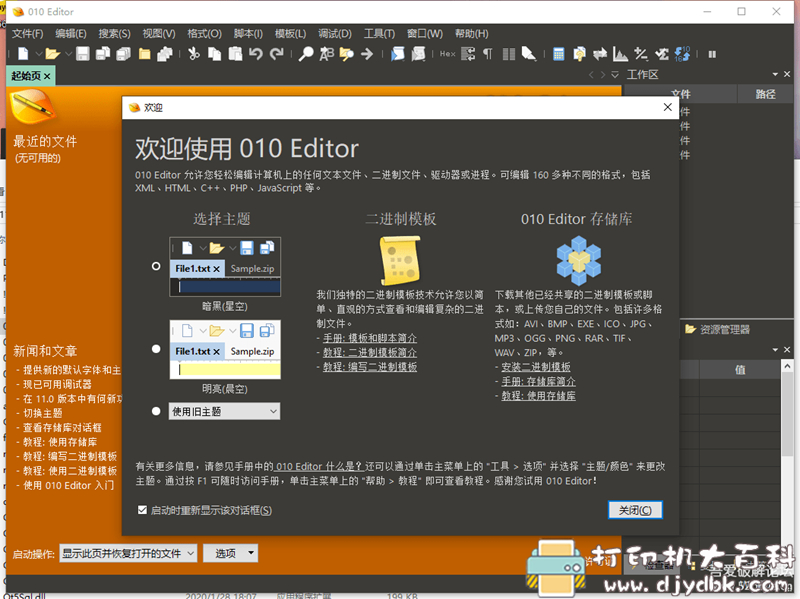The height and width of the screenshot is (599, 800).
Task: Open the 模板(L) menu
Action: [290, 34]
